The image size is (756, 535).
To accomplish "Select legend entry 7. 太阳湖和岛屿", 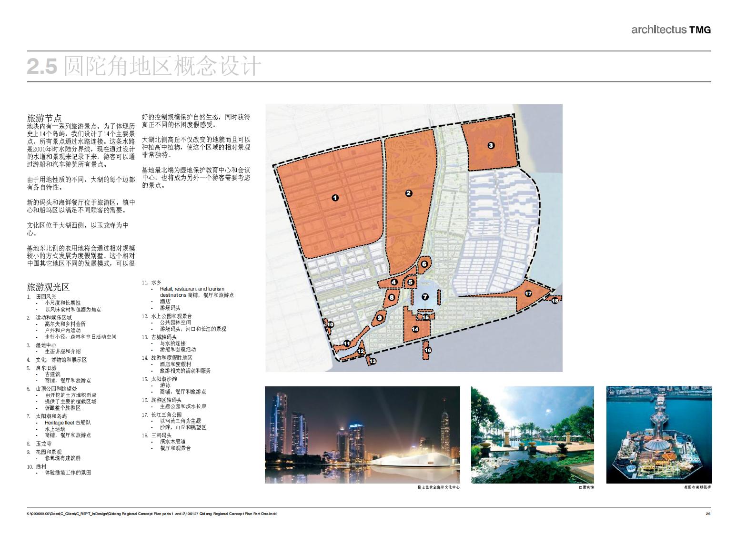I will click(47, 416).
